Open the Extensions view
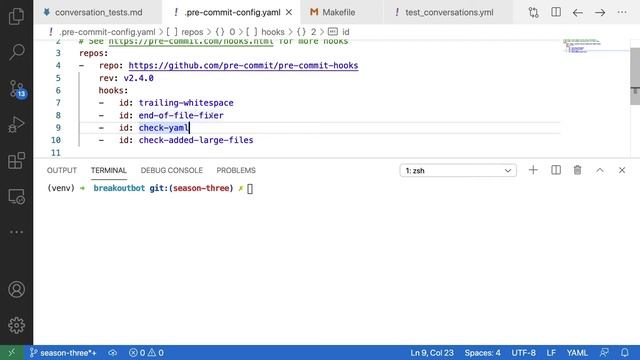The image size is (640, 360). point(16,160)
